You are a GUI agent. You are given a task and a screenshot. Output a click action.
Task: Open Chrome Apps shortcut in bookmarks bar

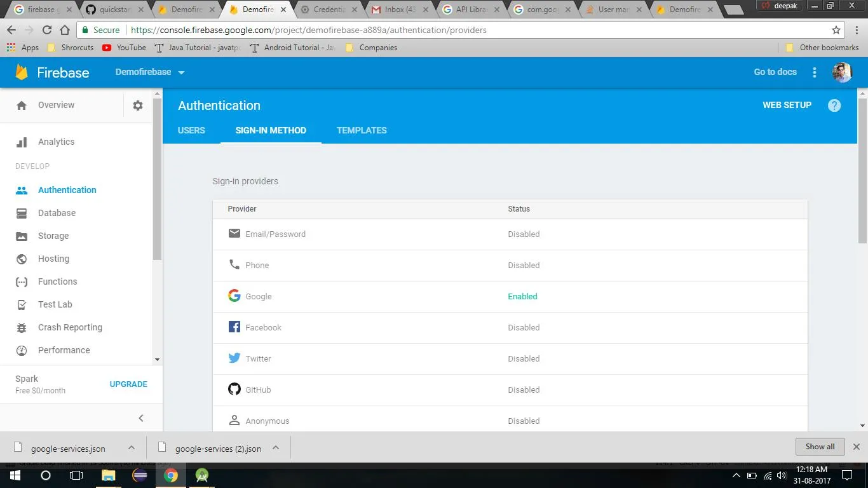[23, 48]
